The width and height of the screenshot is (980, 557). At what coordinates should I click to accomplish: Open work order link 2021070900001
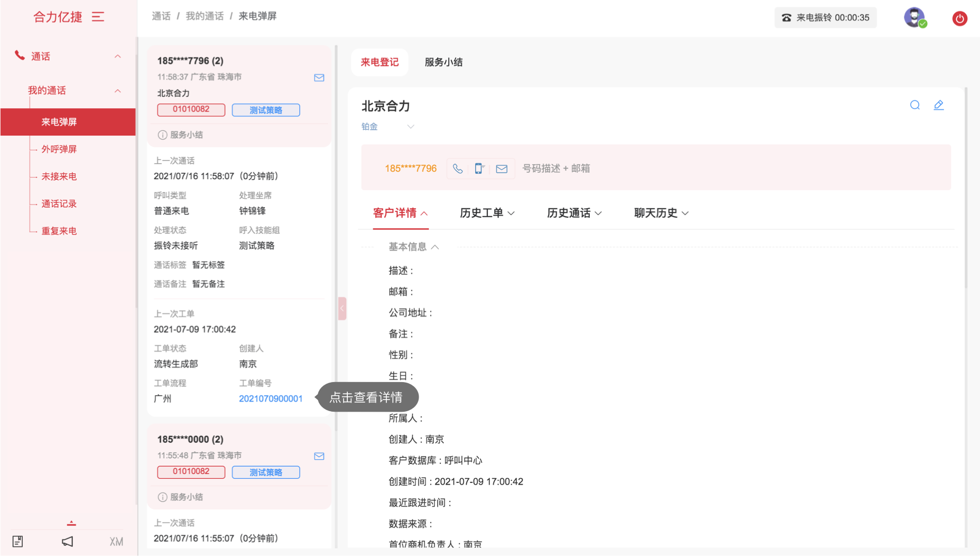(x=271, y=398)
